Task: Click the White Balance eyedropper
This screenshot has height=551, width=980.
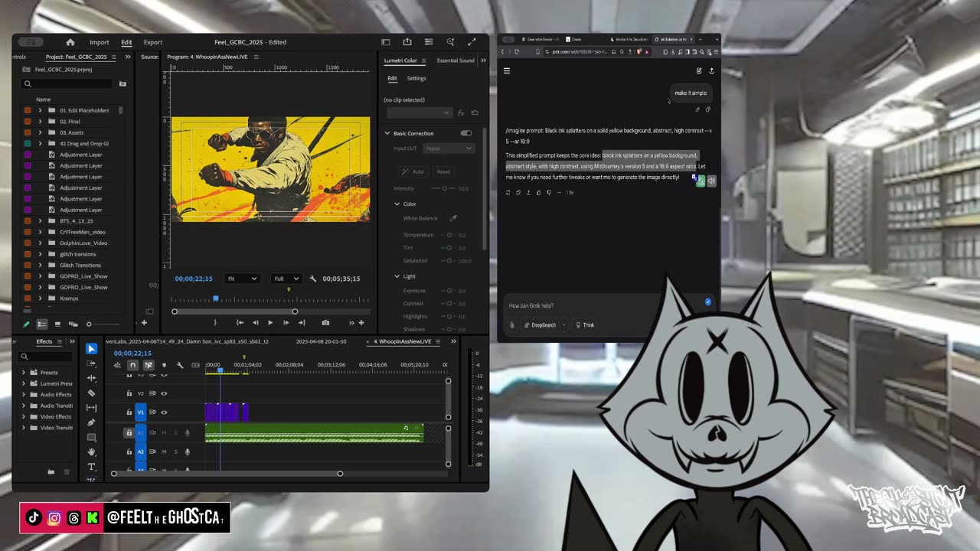Action: click(452, 218)
